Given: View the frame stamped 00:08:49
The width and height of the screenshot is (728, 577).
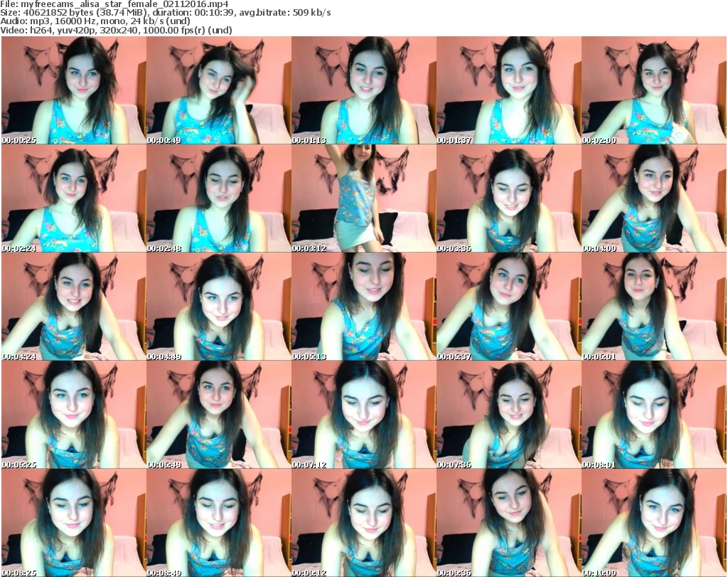Looking at the screenshot, I should tap(219, 523).
